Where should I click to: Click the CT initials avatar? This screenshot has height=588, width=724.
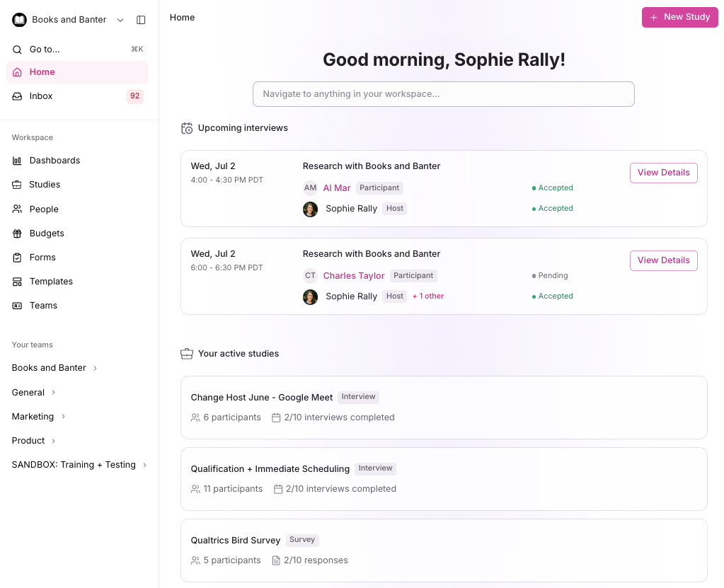(x=310, y=275)
